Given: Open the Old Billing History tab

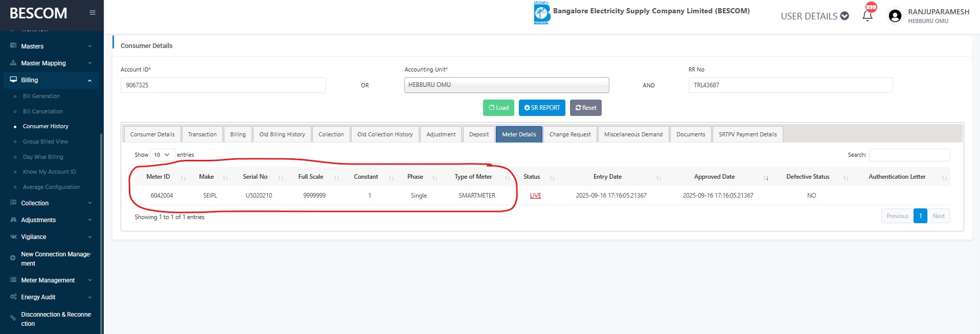Looking at the screenshot, I should 282,134.
